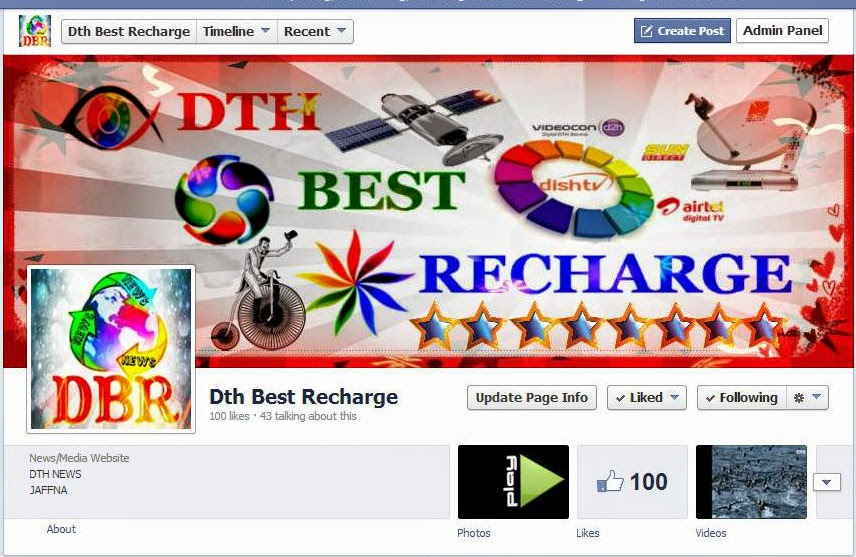Click the thumbs-up icon in Likes box

(610, 482)
